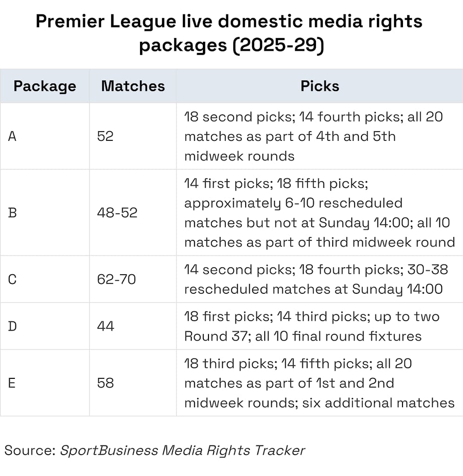Click the 62-70 matches value
This screenshot has width=463, height=476.
pos(116,279)
